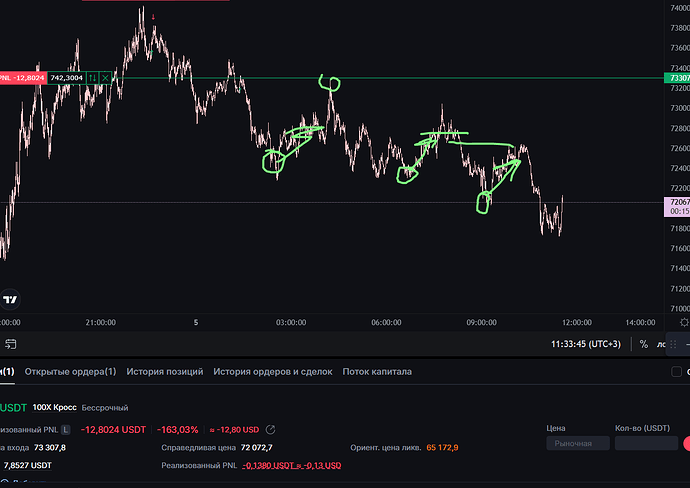Switch to the Открытые ордера(1) tab
This screenshot has width=690, height=488.
70,372
